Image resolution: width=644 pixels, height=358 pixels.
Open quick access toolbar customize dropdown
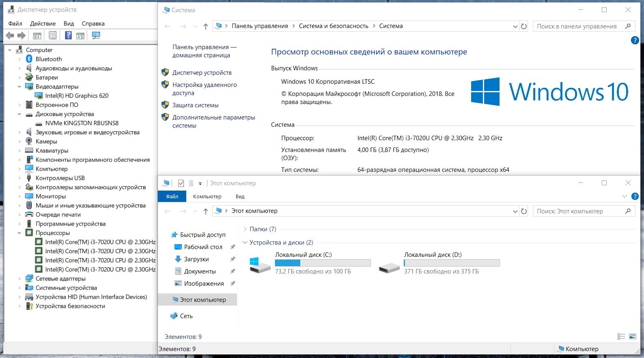click(x=200, y=184)
